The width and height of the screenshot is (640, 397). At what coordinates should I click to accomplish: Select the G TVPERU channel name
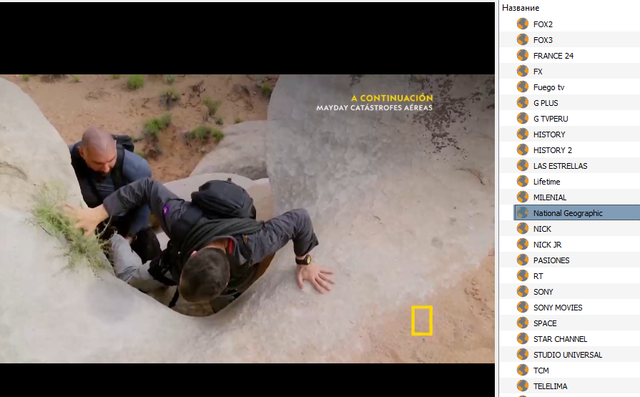(551, 119)
